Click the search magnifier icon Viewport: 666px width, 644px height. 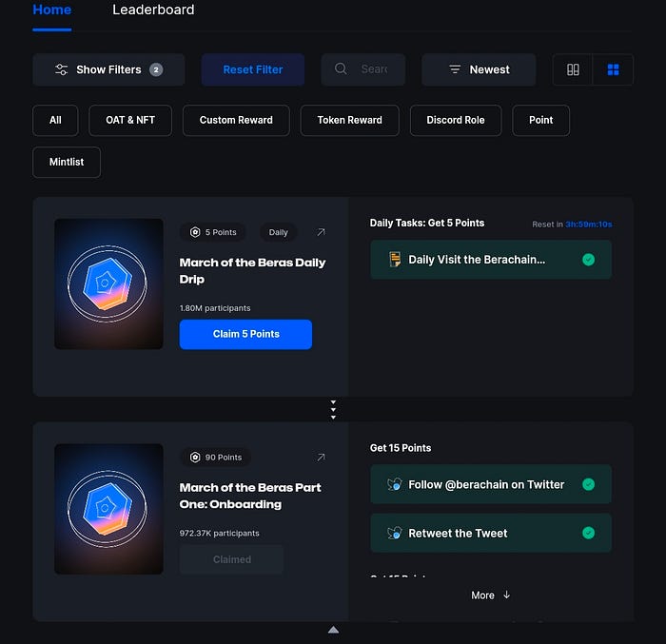point(341,68)
